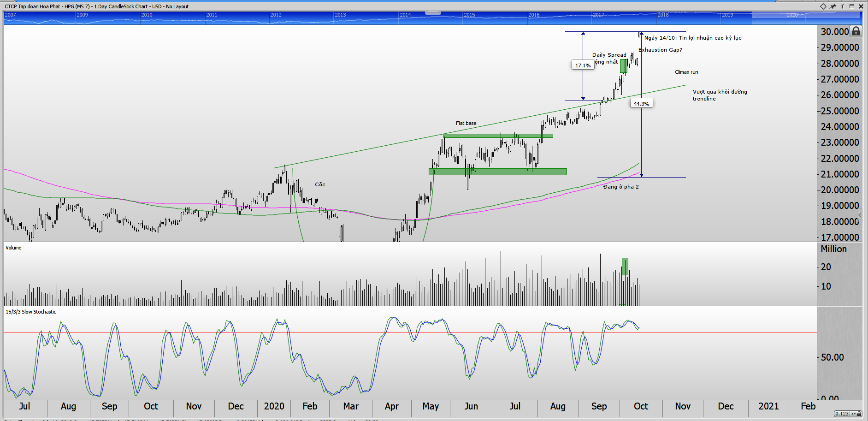Toggle the price axis lock padlock
This screenshot has height=421, width=868.
point(856,31)
